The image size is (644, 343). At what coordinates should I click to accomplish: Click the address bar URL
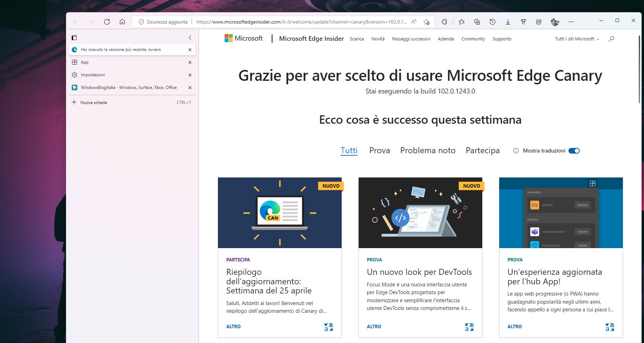tap(302, 22)
